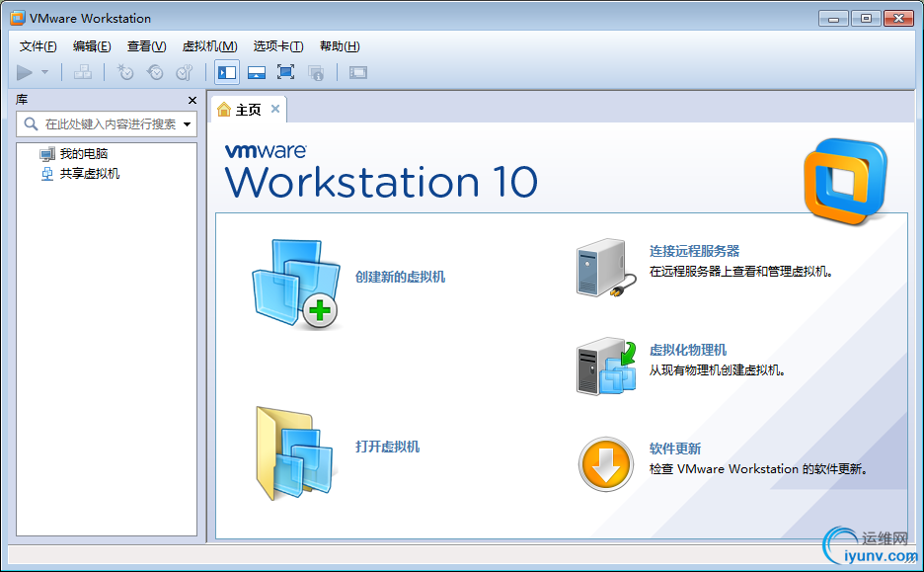Close the 主页 tab
This screenshot has height=572, width=924.
[275, 109]
